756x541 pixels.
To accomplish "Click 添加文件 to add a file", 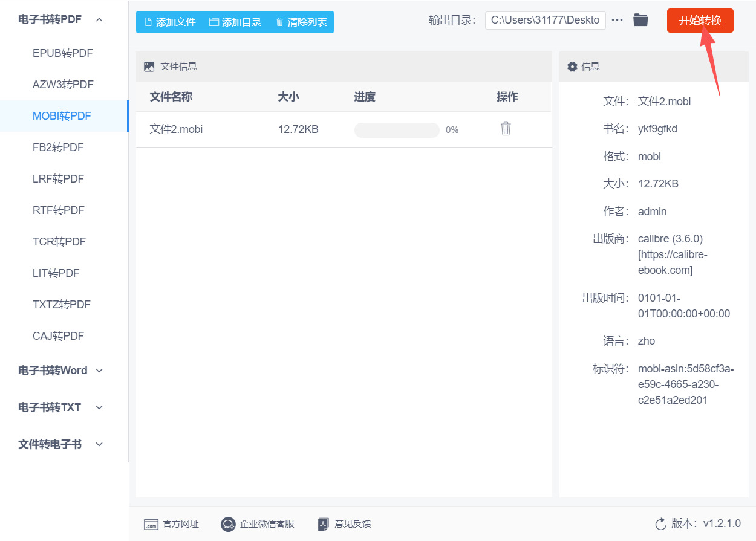I will tap(170, 22).
